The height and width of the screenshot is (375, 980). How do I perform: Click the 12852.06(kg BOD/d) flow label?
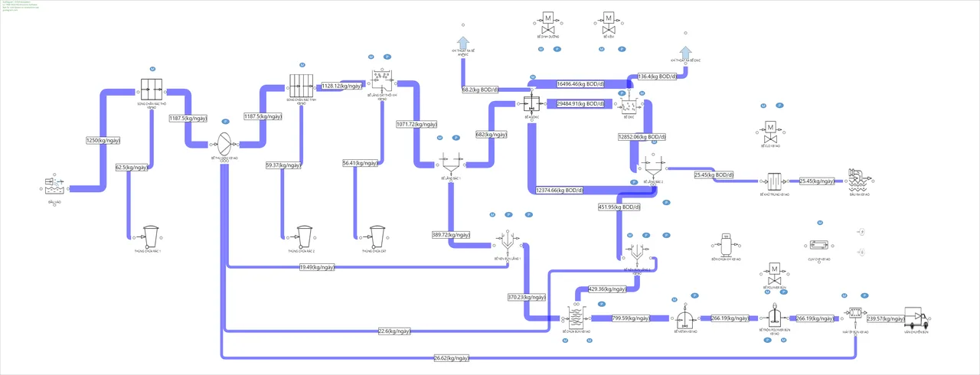[642, 137]
